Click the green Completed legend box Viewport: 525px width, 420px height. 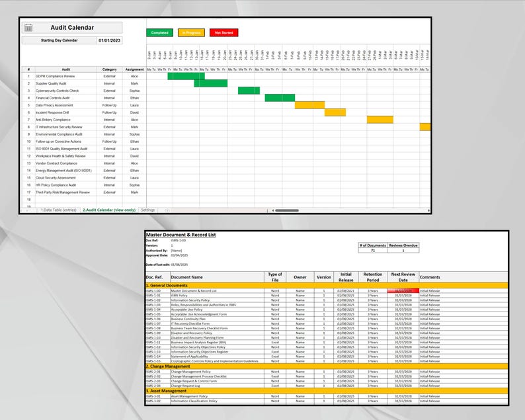[x=160, y=33]
